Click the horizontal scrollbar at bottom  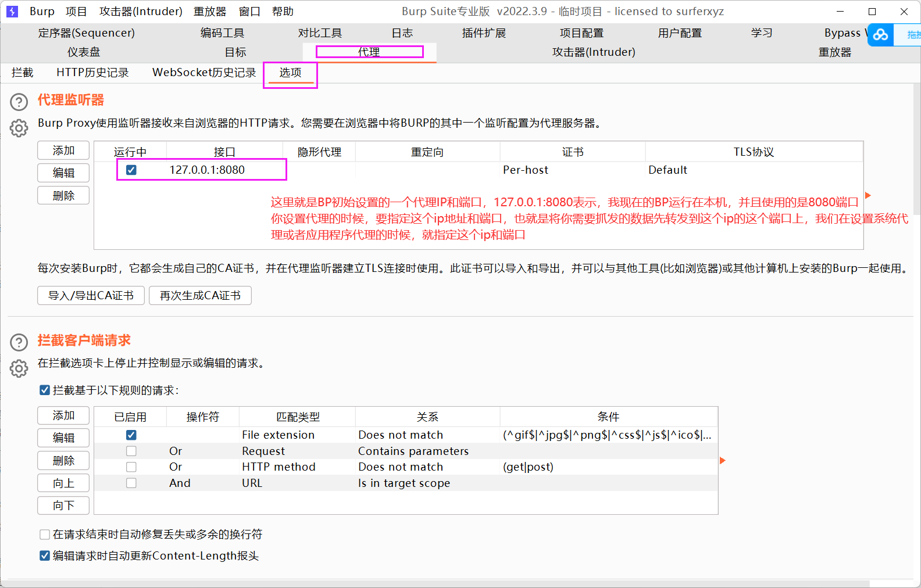[x=435, y=584]
